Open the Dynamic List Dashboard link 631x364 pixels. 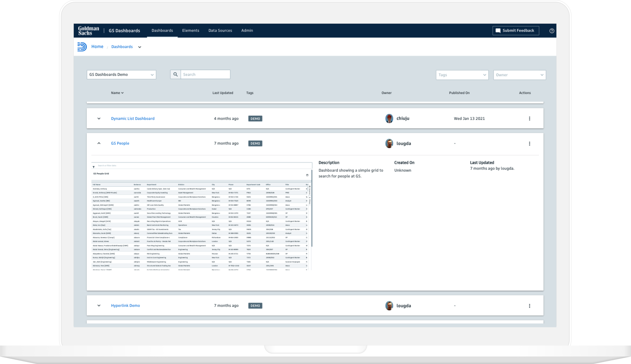point(133,118)
